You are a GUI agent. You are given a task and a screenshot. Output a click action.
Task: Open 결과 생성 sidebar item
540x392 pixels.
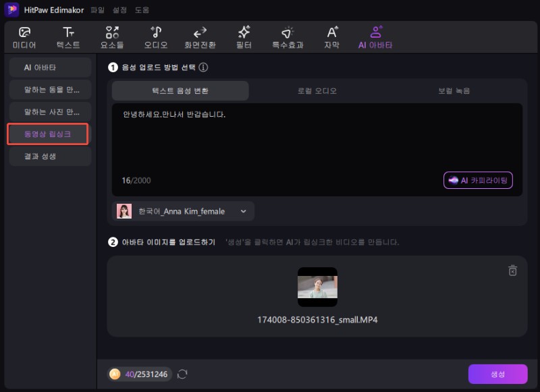tap(50, 157)
